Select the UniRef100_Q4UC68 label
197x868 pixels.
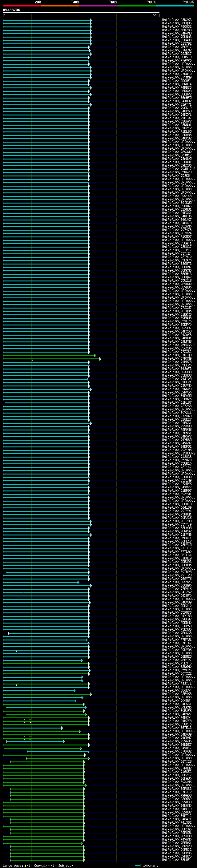(177, 111)
